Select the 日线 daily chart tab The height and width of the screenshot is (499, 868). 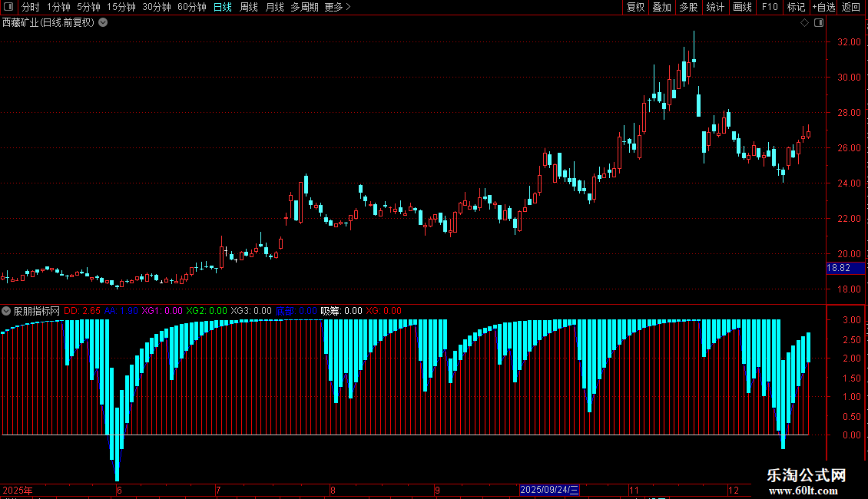[x=223, y=7]
